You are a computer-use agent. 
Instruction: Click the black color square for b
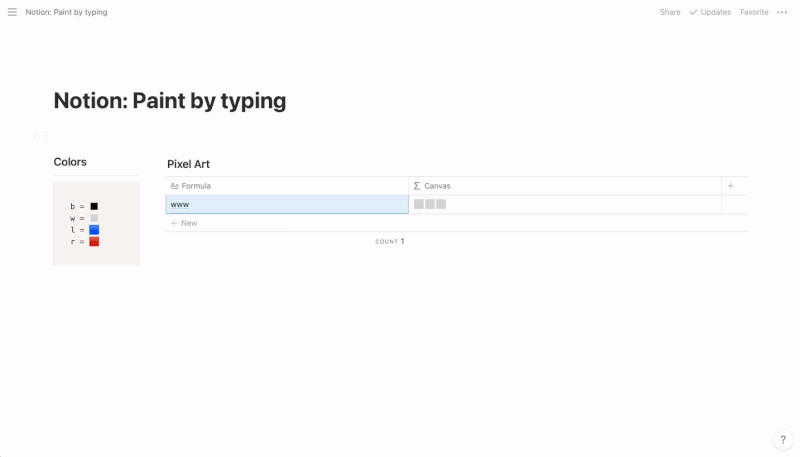[x=94, y=206]
